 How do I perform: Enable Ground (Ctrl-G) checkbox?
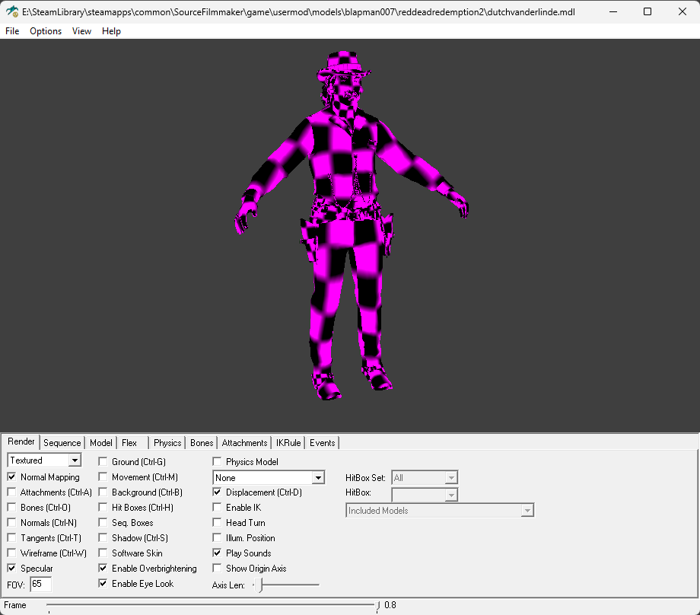[103, 461]
